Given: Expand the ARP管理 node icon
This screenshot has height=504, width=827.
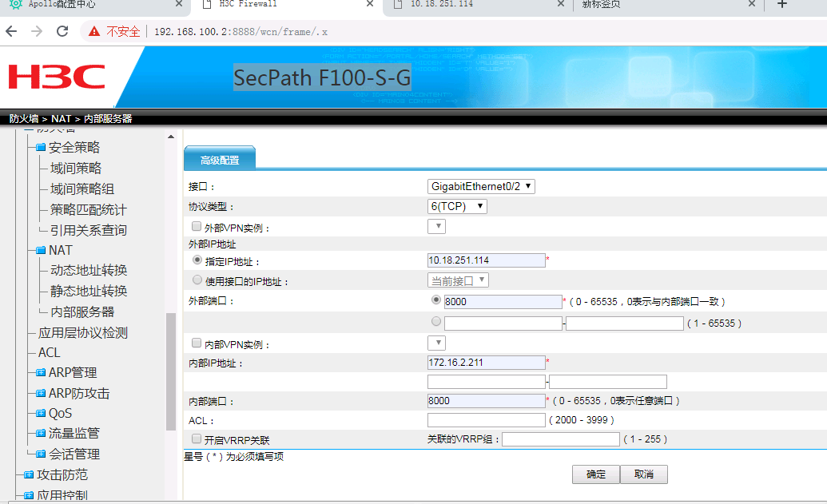Looking at the screenshot, I should click(x=41, y=373).
